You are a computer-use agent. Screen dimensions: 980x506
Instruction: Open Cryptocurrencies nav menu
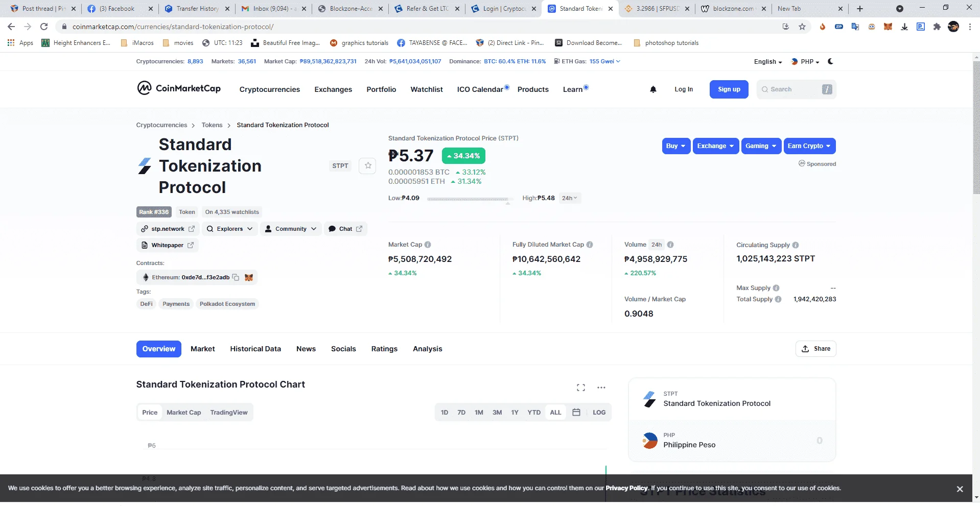pyautogui.click(x=270, y=89)
